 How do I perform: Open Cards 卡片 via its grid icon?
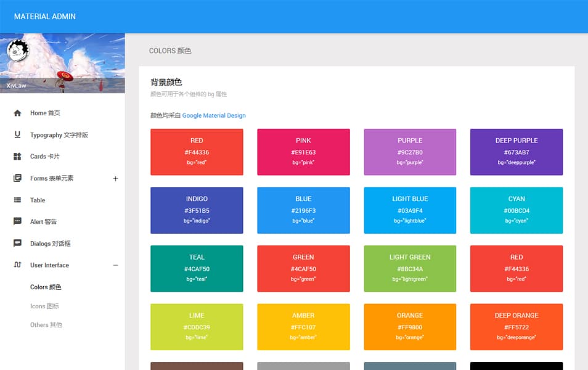(x=17, y=156)
